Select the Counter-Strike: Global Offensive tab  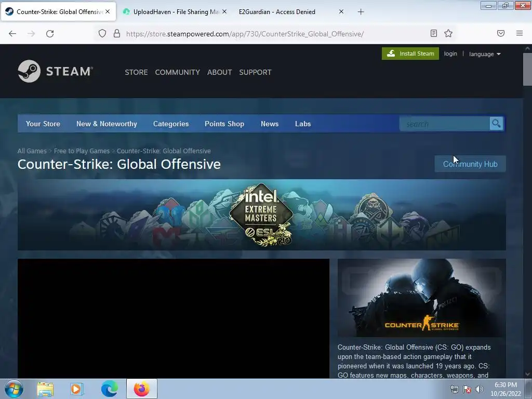[x=58, y=12]
